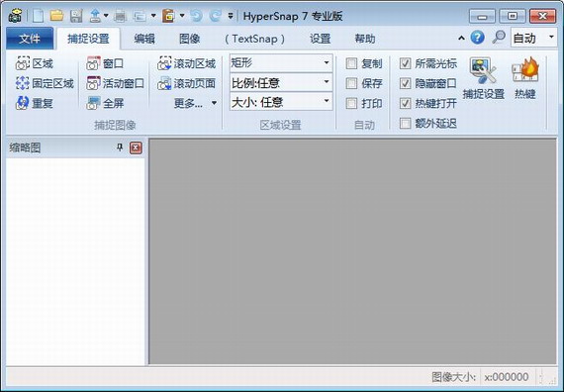The width and height of the screenshot is (564, 392).
Task: Open the 矩形 shape dropdown
Action: point(281,63)
